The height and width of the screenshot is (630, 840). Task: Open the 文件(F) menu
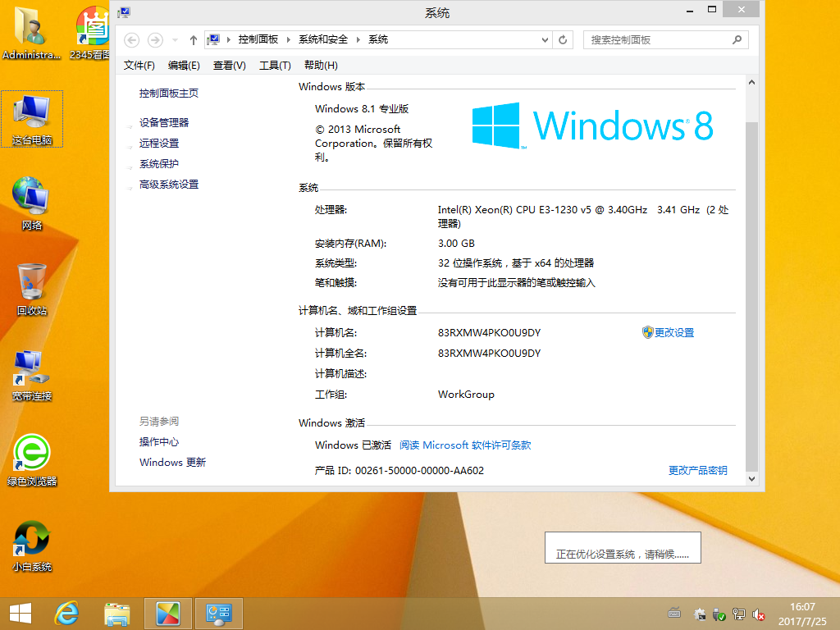pos(139,66)
